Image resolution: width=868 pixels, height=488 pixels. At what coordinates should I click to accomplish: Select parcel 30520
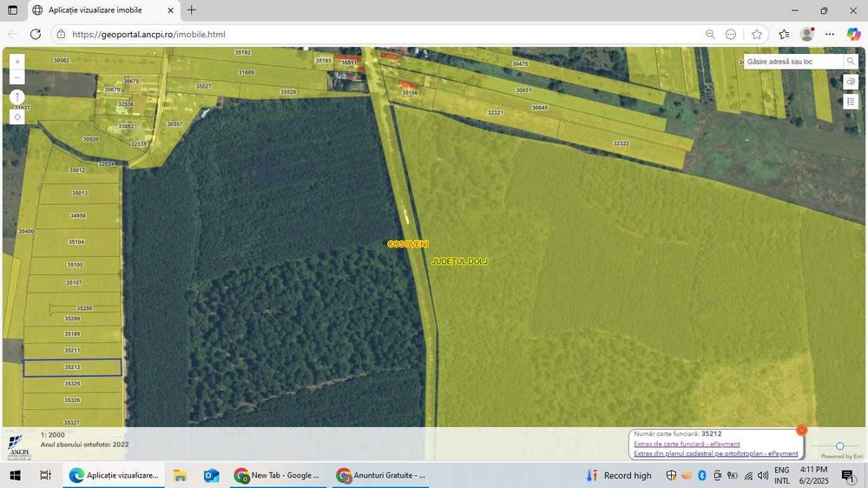91,139
